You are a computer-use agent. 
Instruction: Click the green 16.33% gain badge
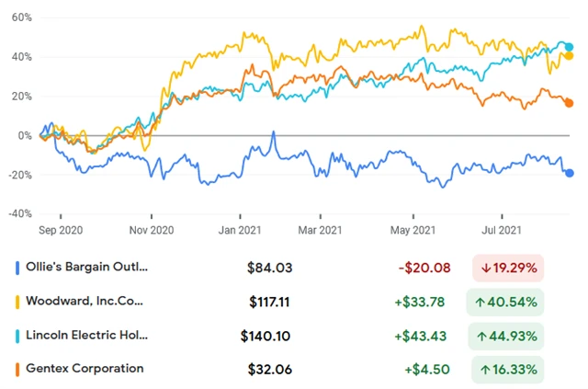coord(510,369)
